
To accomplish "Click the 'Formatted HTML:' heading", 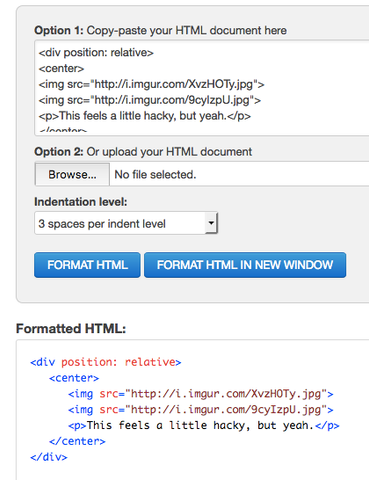I will pyautogui.click(x=71, y=329).
